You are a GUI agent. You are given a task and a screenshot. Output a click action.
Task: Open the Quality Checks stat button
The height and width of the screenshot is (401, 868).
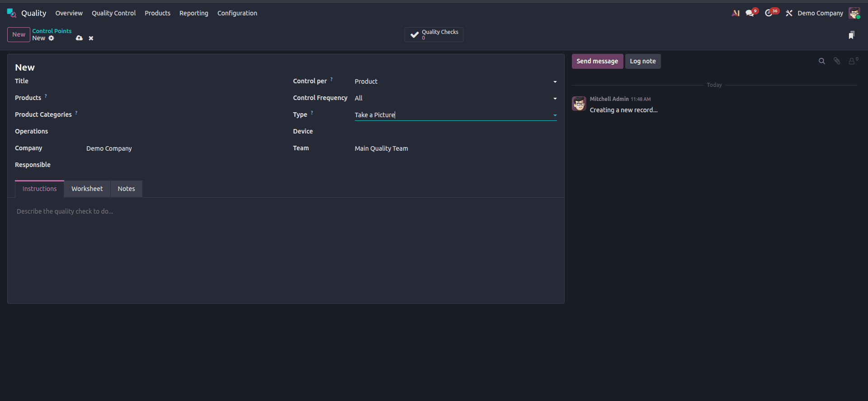point(434,34)
